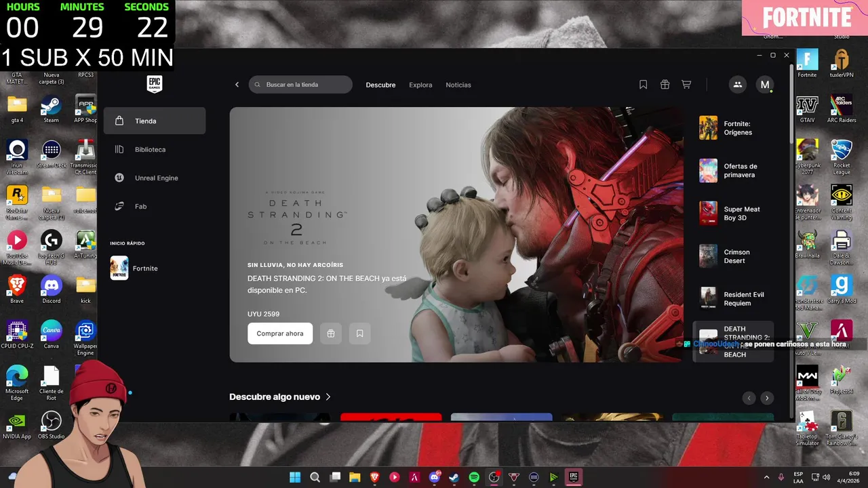Select the Steam desktop icon
The width and height of the screenshot is (868, 488).
coord(51,109)
